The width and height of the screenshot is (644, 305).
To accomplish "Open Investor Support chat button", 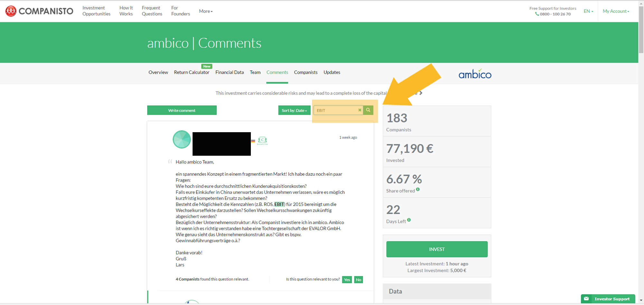I will tap(608, 299).
